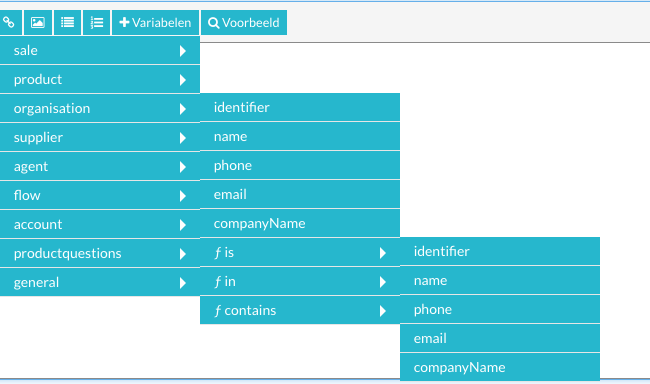Viewport: 650px width, 384px height.
Task: Select identifier under organisation menu
Action: [x=300, y=107]
